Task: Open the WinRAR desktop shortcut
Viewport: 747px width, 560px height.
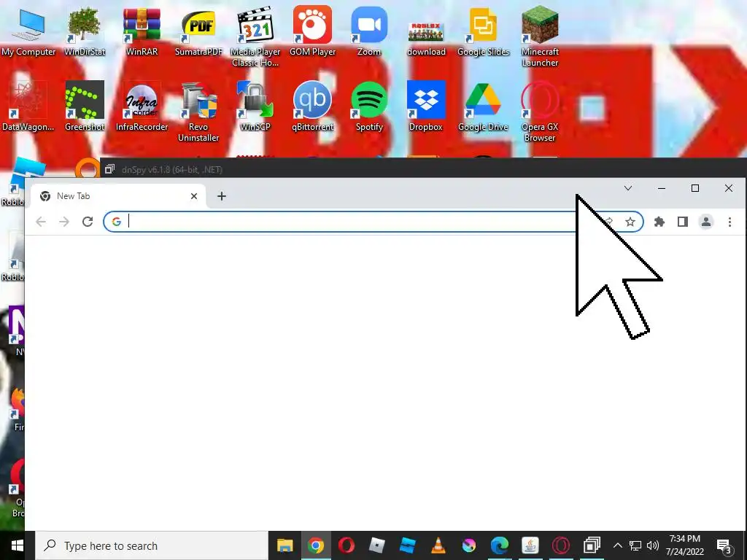Action: (142, 31)
